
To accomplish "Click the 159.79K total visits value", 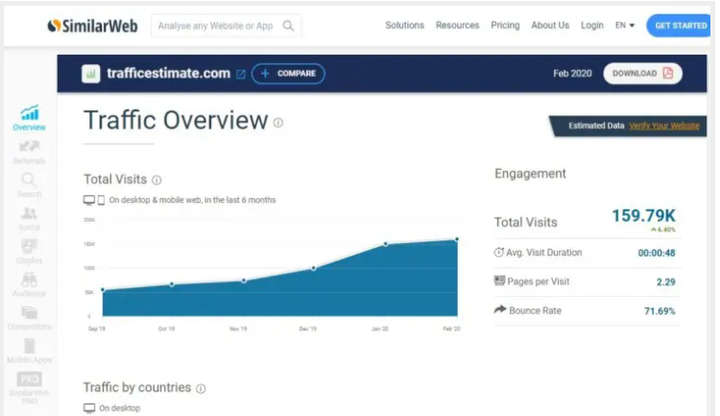I will click(643, 215).
